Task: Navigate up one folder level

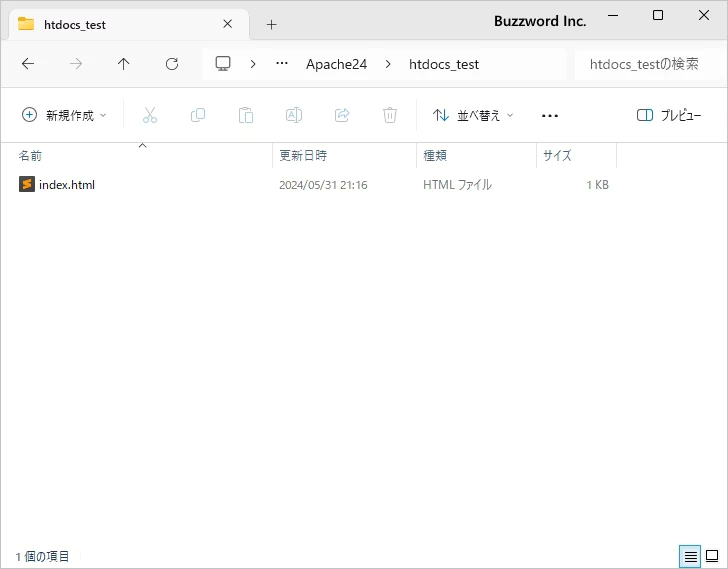Action: pos(124,64)
